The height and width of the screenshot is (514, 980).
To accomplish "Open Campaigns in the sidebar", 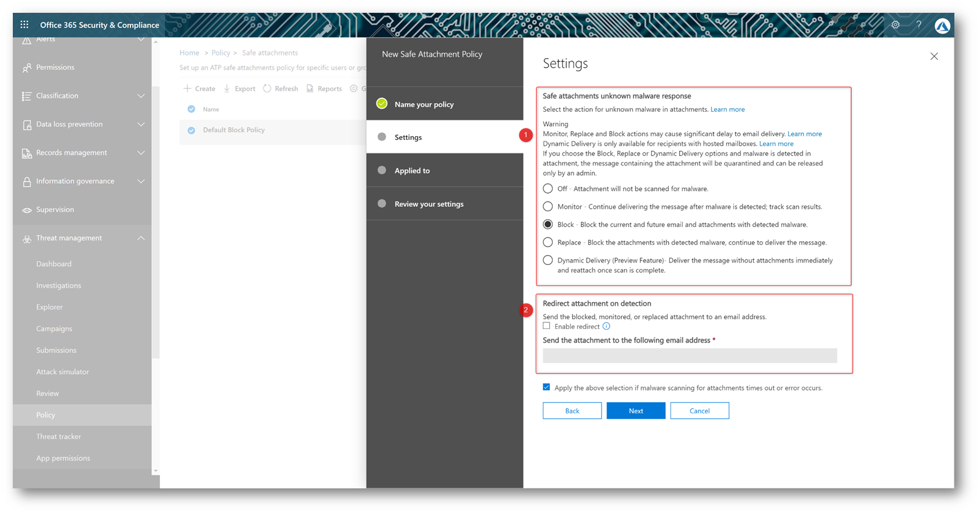I will coord(54,328).
